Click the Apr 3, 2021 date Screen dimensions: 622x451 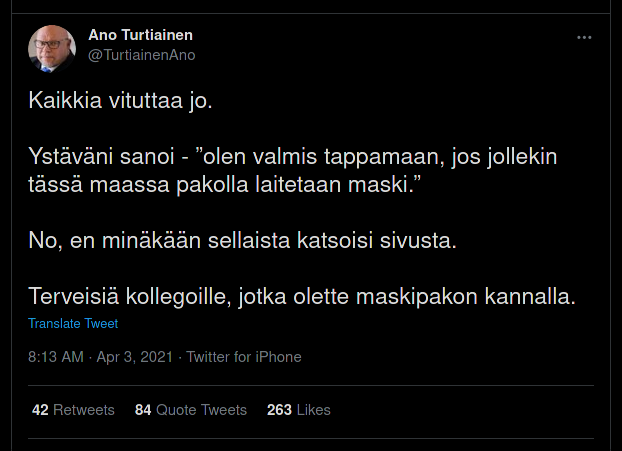click(x=134, y=357)
